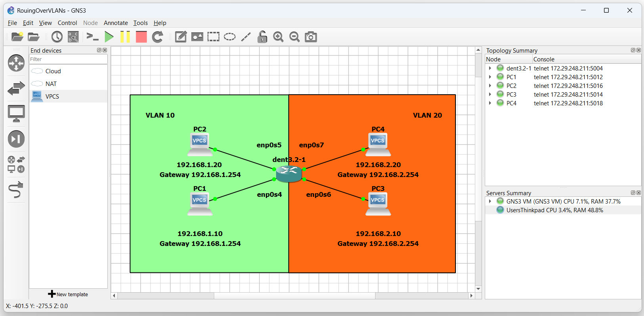Screen dimensions: 644x316
Task: Browse switches in device sidebar
Action: [x=16, y=88]
